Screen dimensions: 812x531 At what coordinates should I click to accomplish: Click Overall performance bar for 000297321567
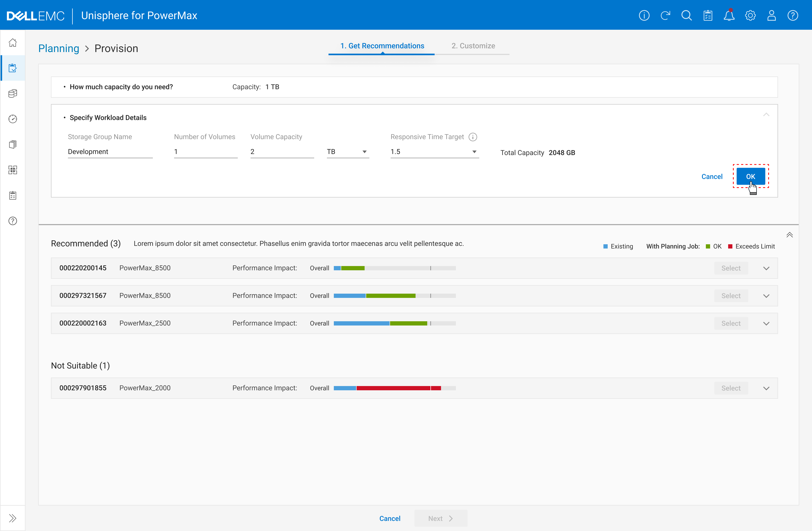(x=394, y=296)
